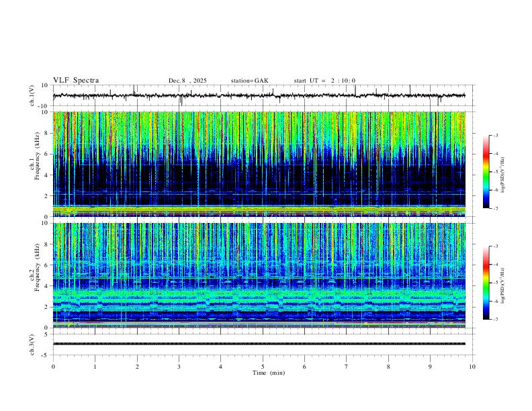Image resolution: width=532 pixels, height=411 pixels.
Task: Click the ch.1 spectrogram panel
Action: [x=259, y=164]
